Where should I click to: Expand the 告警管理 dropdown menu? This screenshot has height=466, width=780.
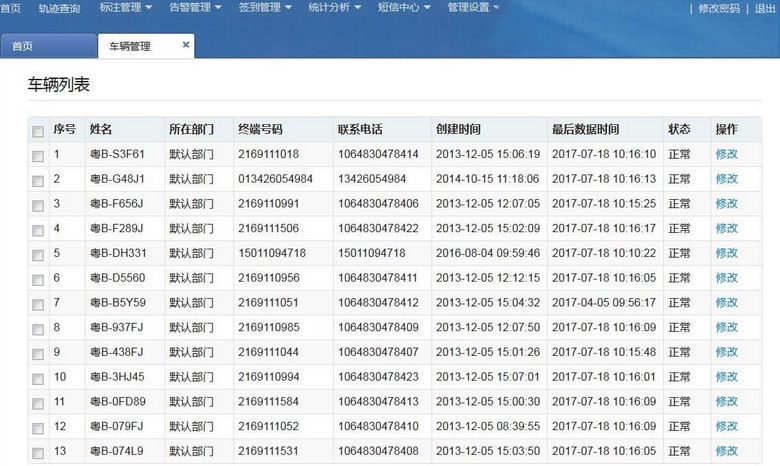pyautogui.click(x=195, y=7)
